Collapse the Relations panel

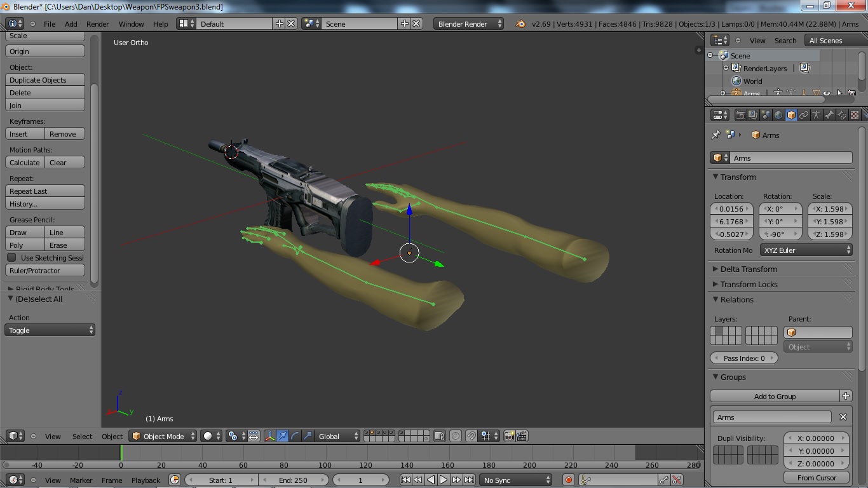click(x=737, y=299)
